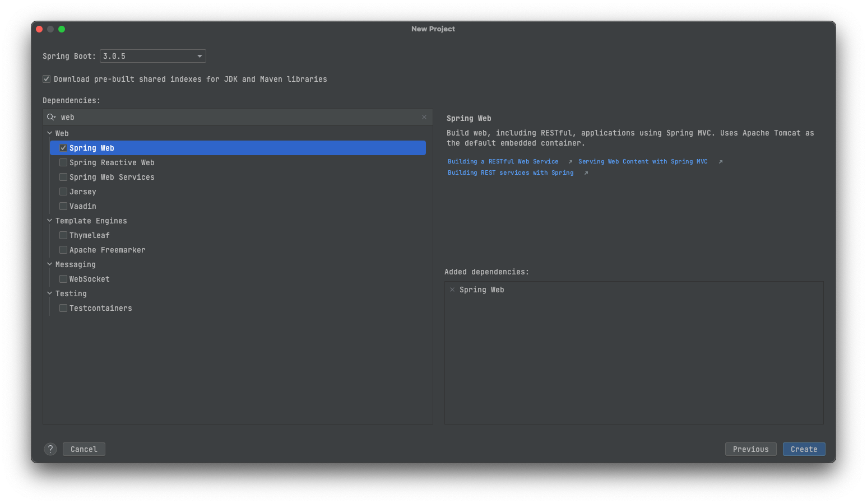Enable the Vaadin dependency checkbox
Image resolution: width=867 pixels, height=504 pixels.
point(63,206)
